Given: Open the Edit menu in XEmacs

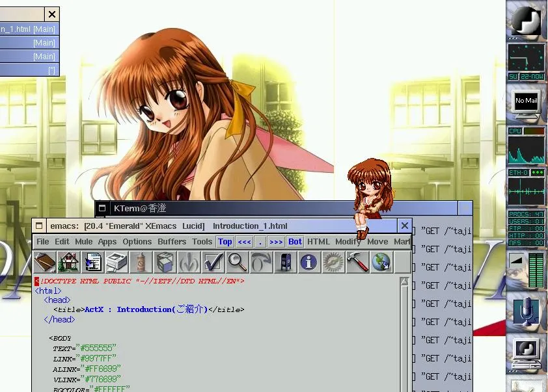Looking at the screenshot, I should click(x=62, y=242).
